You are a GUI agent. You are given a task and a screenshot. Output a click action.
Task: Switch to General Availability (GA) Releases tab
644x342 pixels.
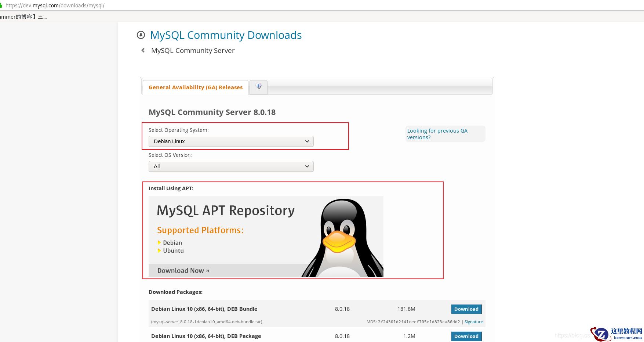pos(195,87)
